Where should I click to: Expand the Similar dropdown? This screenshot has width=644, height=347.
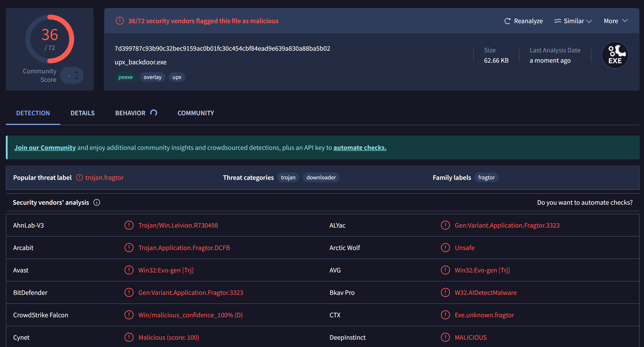573,21
